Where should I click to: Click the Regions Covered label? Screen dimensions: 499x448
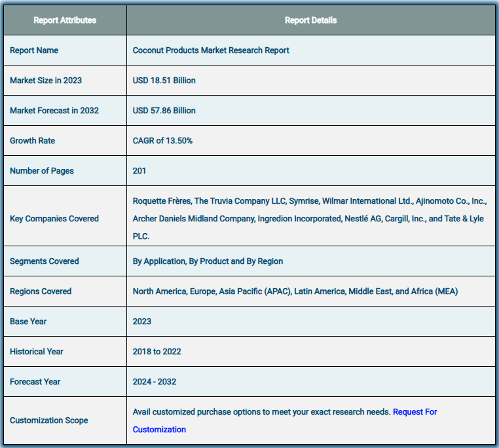pyautogui.click(x=41, y=291)
